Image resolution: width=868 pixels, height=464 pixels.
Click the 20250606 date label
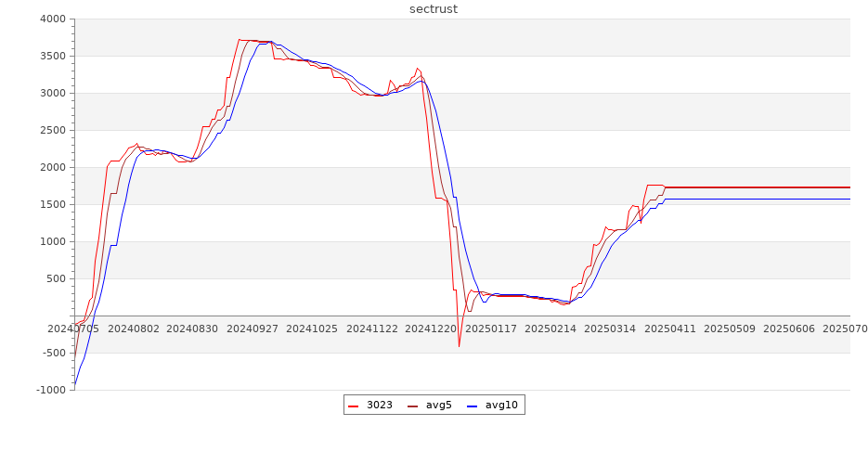point(788,329)
